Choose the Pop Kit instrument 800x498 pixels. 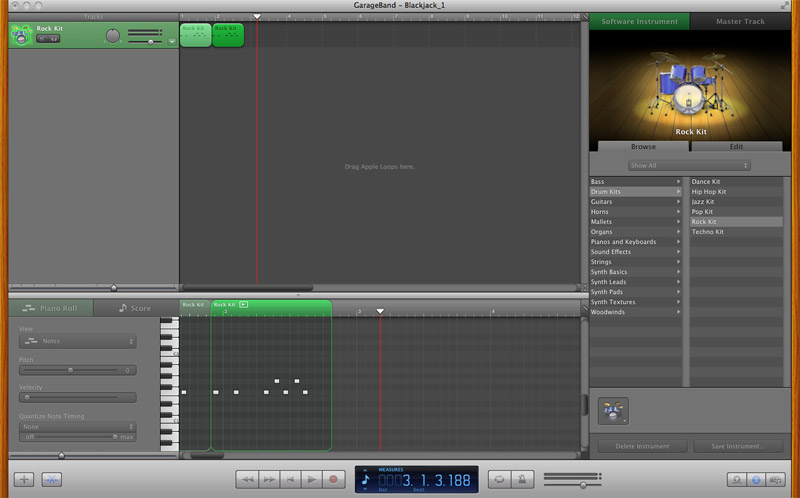click(x=736, y=212)
